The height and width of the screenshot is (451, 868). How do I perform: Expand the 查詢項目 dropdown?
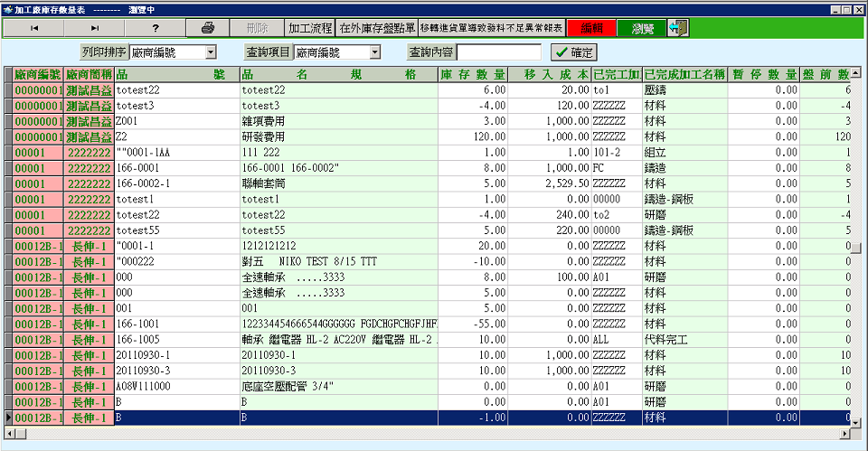(375, 53)
